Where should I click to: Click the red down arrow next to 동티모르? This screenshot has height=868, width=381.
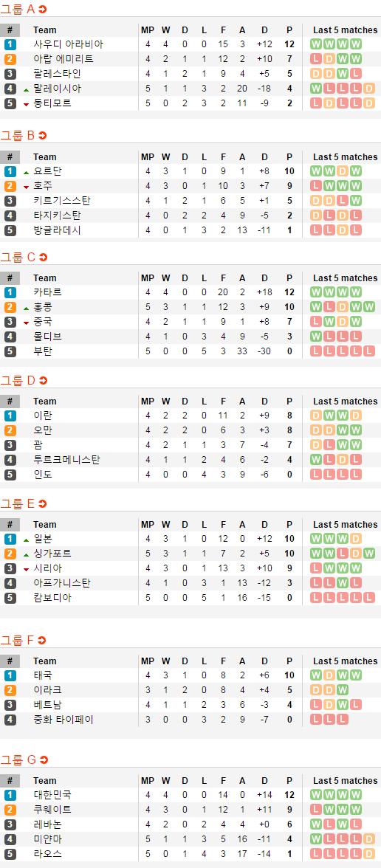(x=26, y=104)
